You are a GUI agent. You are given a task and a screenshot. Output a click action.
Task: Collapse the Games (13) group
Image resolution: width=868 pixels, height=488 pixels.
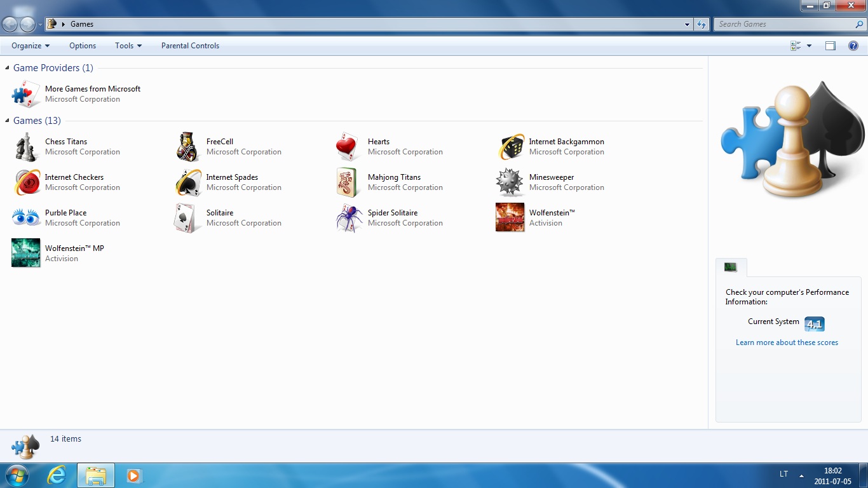coord(8,121)
